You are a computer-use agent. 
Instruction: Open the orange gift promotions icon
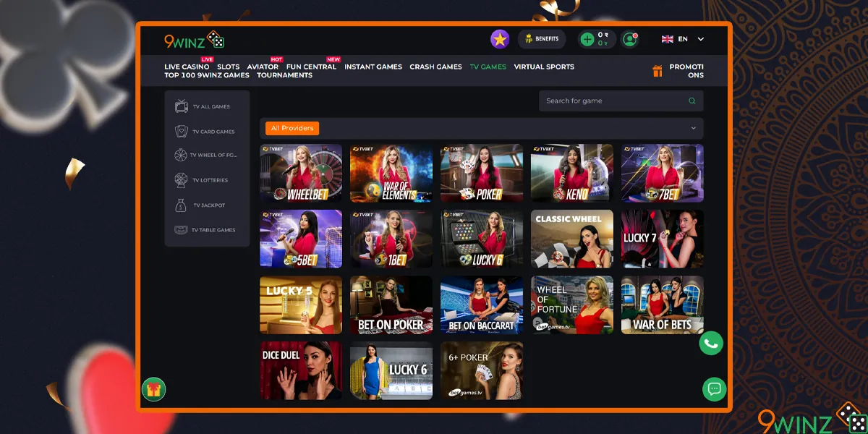pyautogui.click(x=658, y=71)
